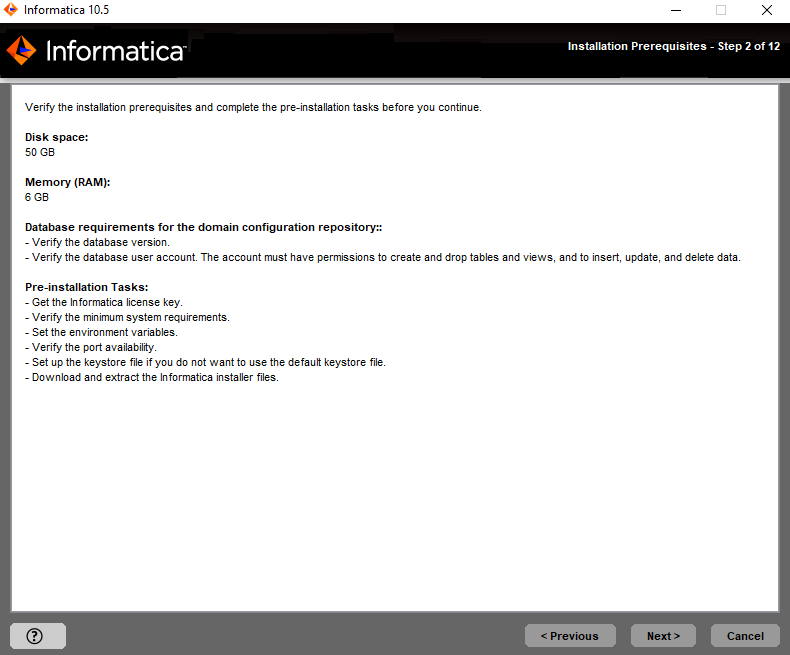Click the 'Informatica 10.5' window title text
790x655 pixels.
[x=66, y=10]
